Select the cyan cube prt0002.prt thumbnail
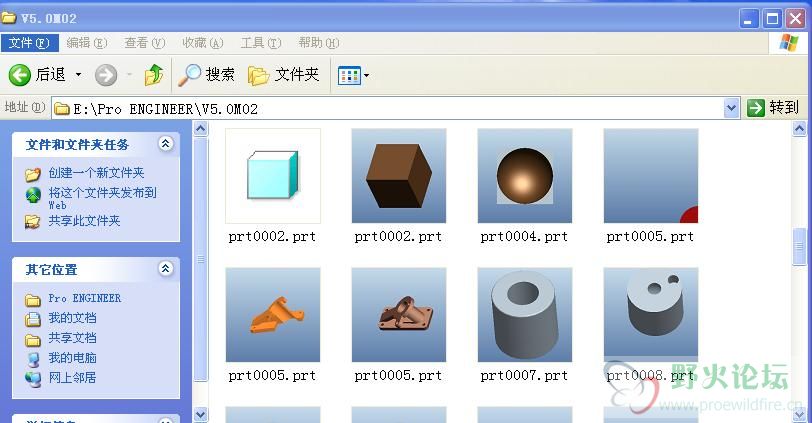Viewport: 812px width, 423px height. 273,176
